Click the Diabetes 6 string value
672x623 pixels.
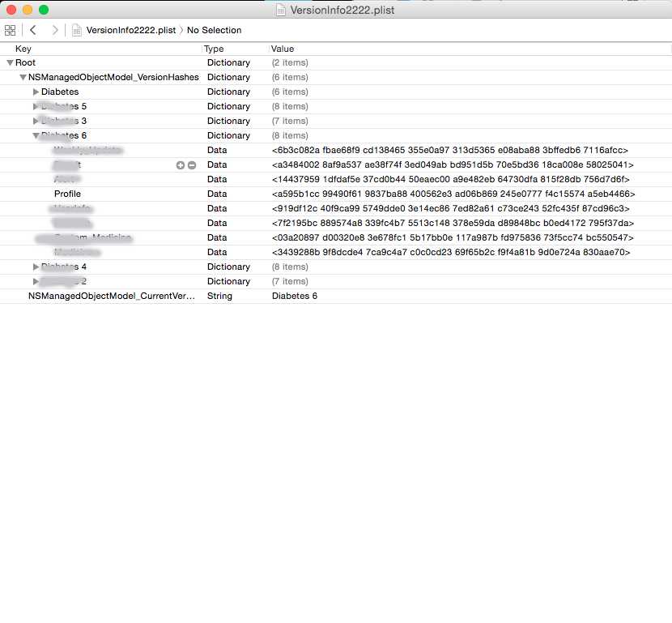295,296
